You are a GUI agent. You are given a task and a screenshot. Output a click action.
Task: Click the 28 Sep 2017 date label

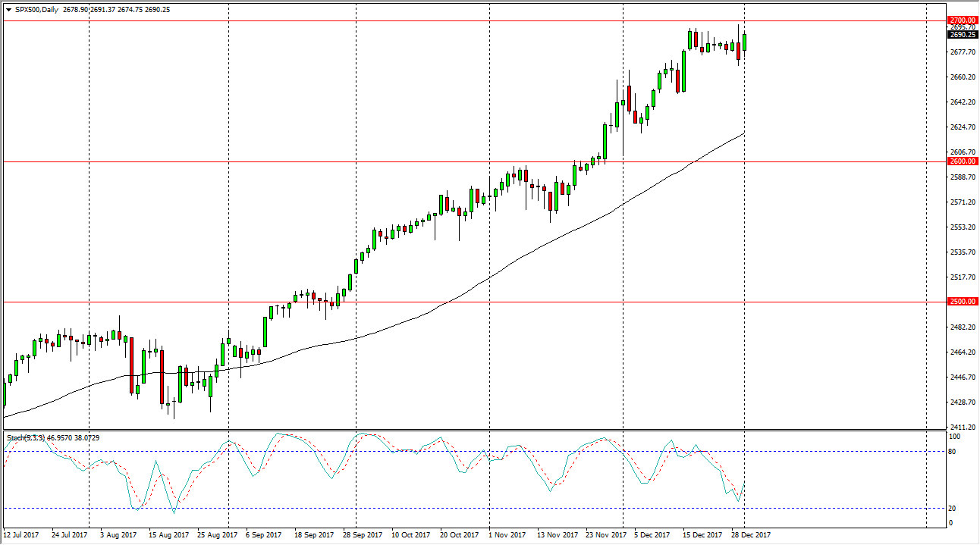click(x=363, y=535)
